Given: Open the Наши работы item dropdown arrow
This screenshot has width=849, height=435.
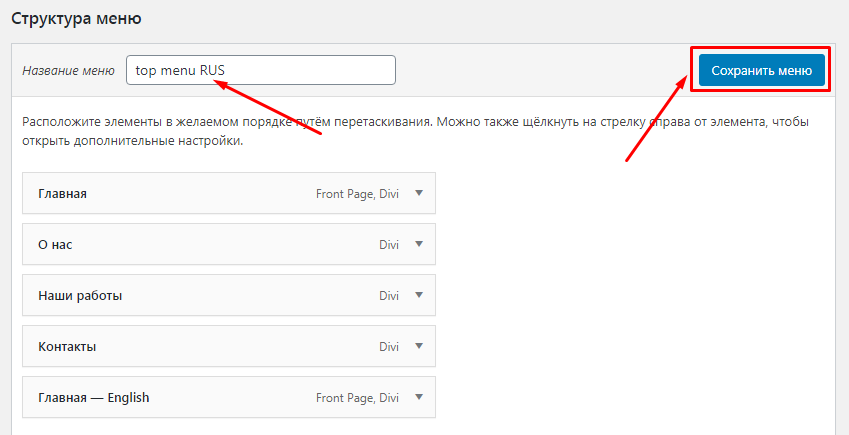Looking at the screenshot, I should coord(419,295).
